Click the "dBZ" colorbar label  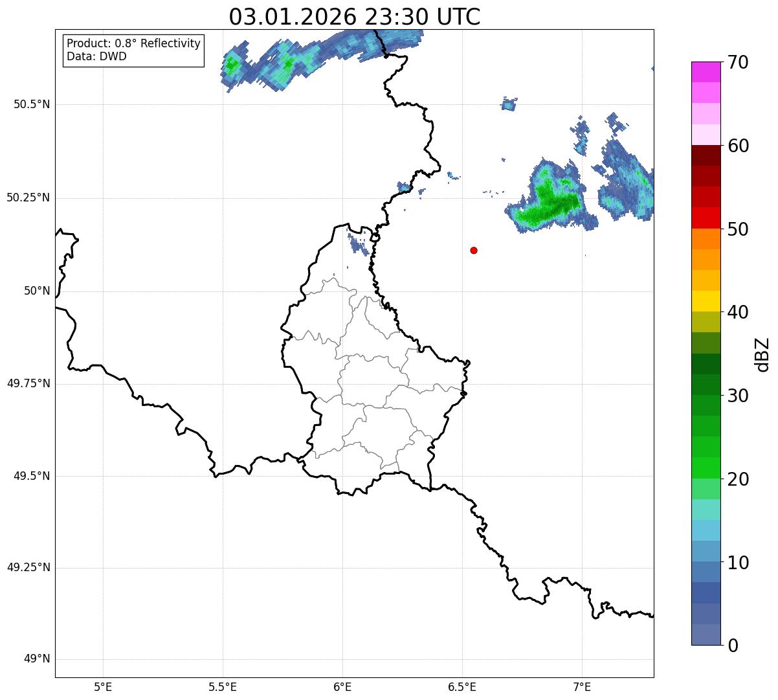pyautogui.click(x=762, y=354)
